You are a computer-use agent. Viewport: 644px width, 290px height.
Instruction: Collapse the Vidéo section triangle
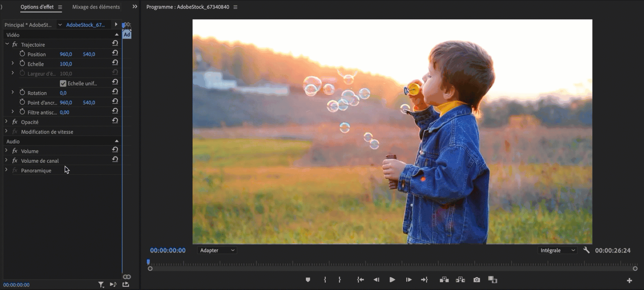pyautogui.click(x=117, y=35)
